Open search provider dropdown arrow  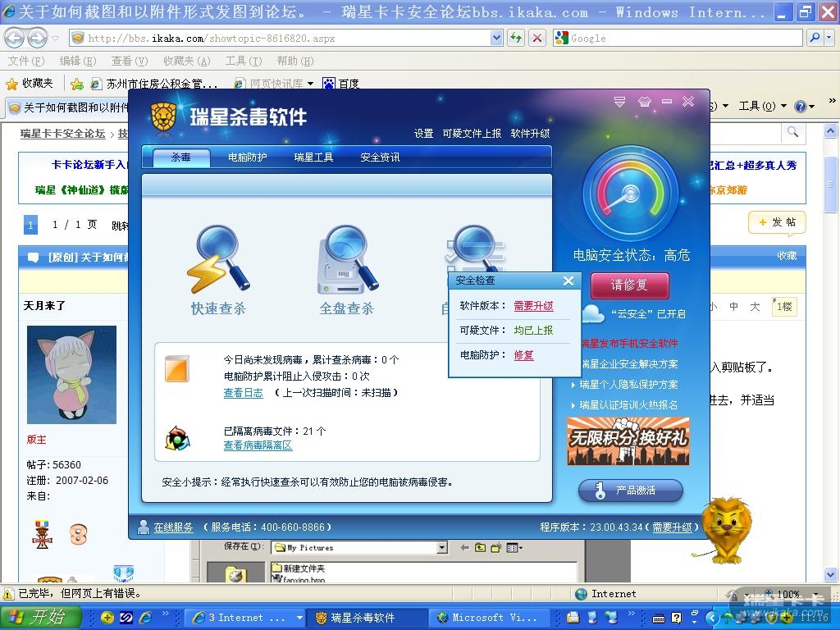(x=829, y=38)
